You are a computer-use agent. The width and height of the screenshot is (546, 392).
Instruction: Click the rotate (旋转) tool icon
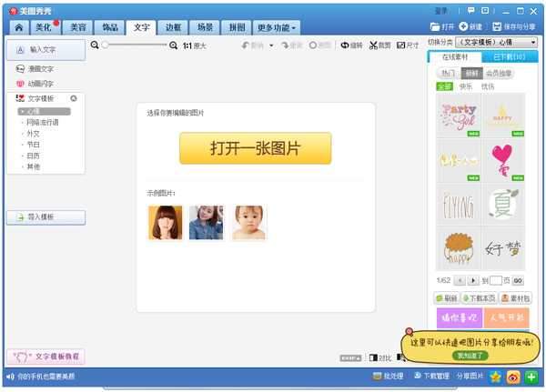tap(350, 45)
